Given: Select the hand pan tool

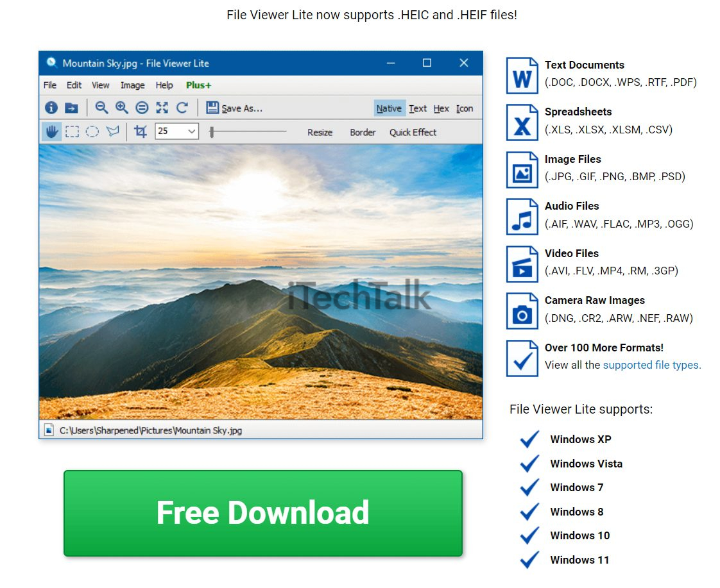Looking at the screenshot, I should coord(52,132).
